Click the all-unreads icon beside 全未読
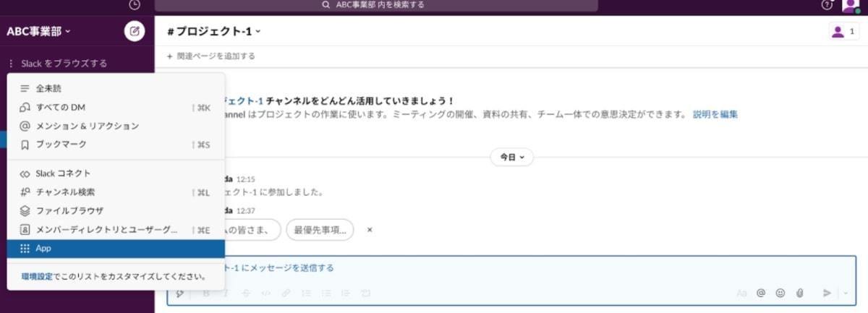This screenshot has width=868, height=313. click(25, 88)
